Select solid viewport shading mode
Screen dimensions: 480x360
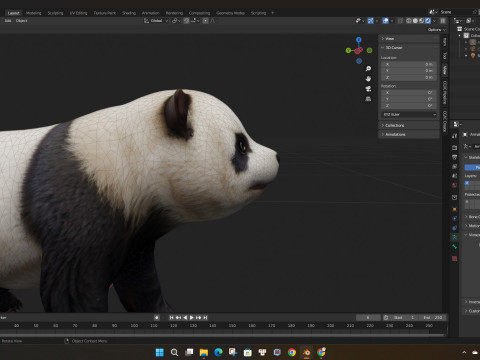415,21
